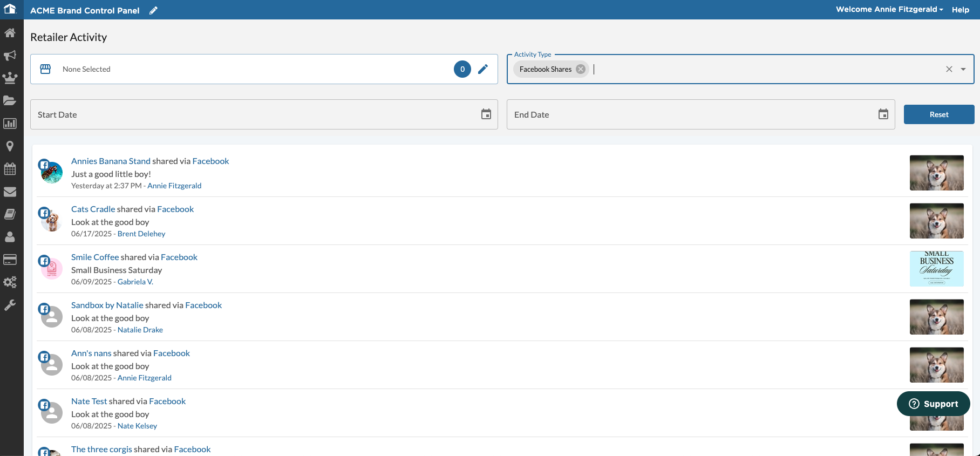Viewport: 980px width, 456px height.
Task: Open the Nate Test retailer link
Action: [89, 401]
